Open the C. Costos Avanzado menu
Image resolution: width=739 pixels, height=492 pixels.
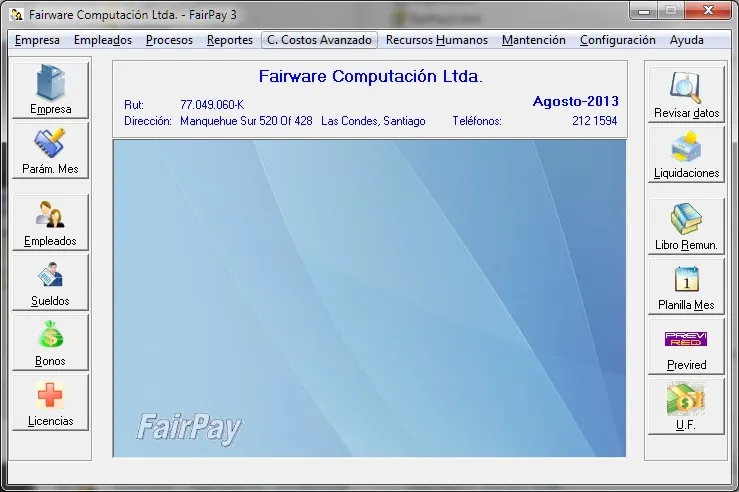[x=320, y=40]
